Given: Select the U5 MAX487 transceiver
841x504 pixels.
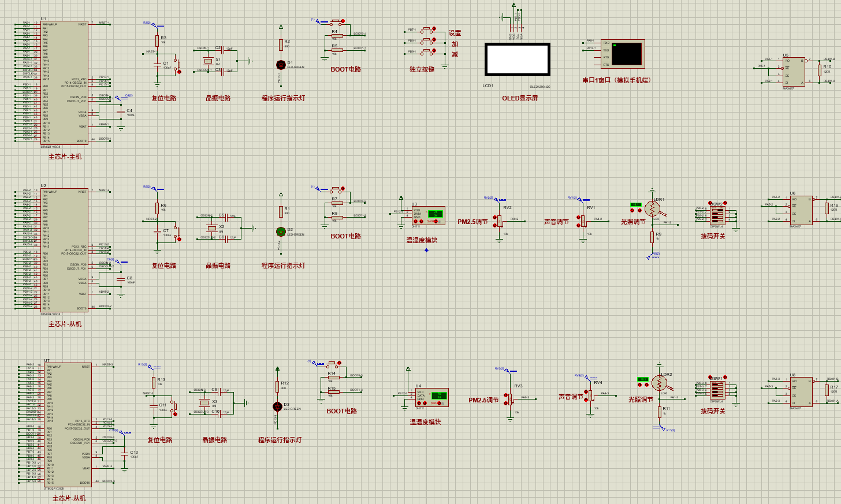Looking at the screenshot, I should (794, 72).
